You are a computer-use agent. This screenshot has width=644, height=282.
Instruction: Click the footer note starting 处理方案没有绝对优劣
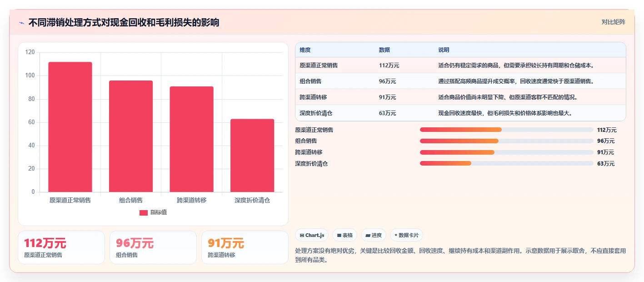tap(460, 256)
